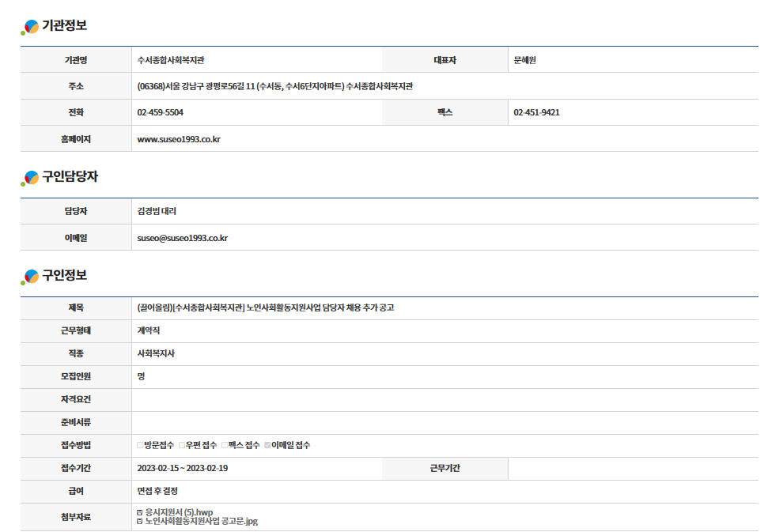
Task: Download attachment 응시지원서 (5).hwp
Action: [x=179, y=512]
